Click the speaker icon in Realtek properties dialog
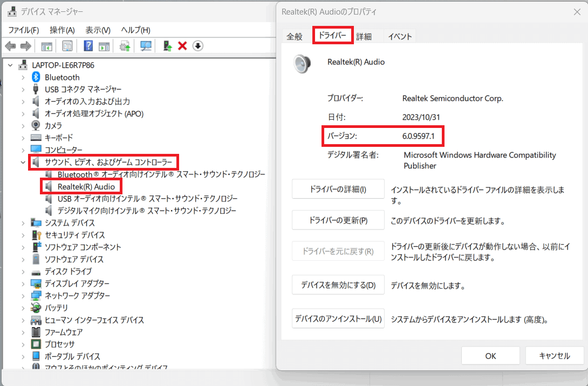 point(302,63)
